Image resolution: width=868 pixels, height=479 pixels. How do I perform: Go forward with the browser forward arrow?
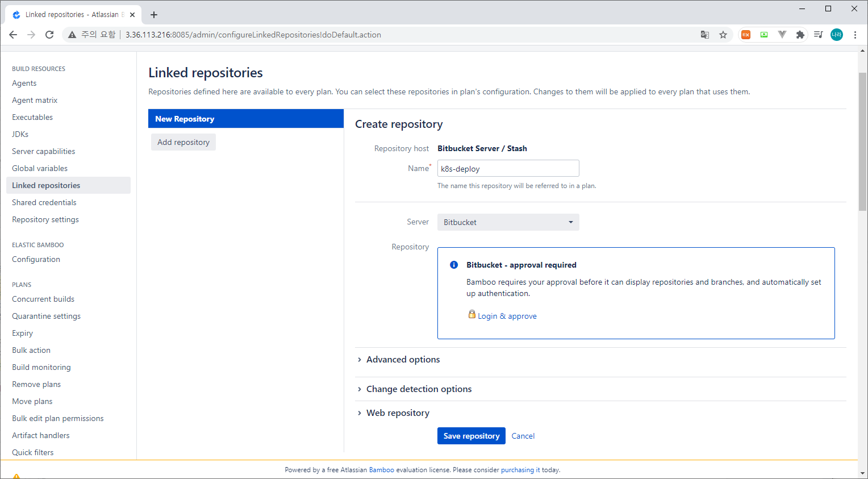point(31,35)
